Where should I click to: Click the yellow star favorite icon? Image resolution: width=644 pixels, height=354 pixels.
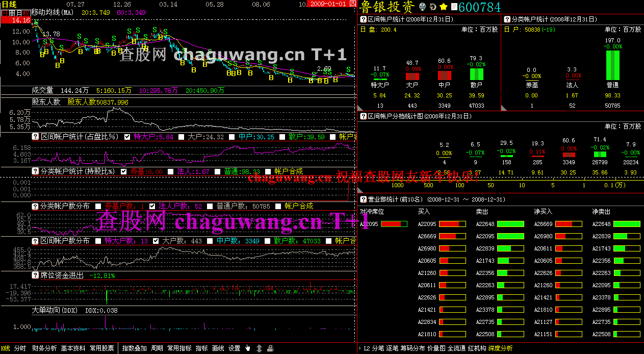[x=444, y=7]
